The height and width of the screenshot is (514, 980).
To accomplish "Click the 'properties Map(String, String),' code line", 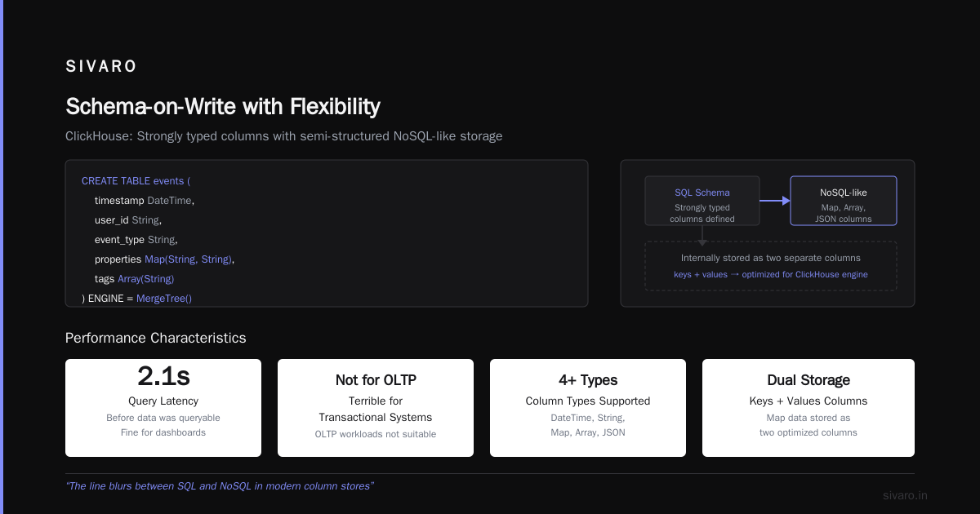I will [165, 259].
